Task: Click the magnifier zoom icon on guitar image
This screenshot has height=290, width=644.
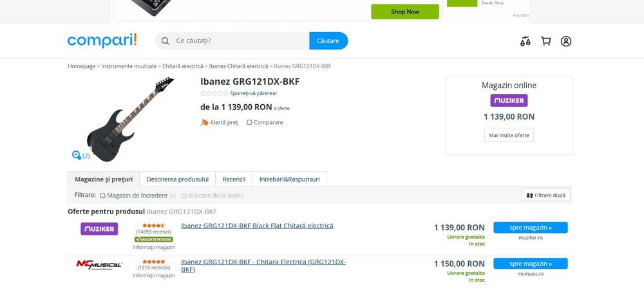Action: pyautogui.click(x=77, y=154)
